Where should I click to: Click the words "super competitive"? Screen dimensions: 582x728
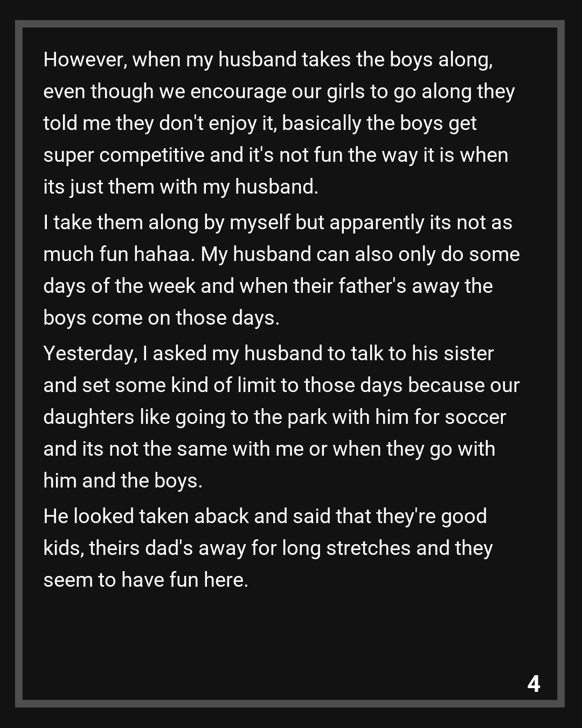pos(123,155)
